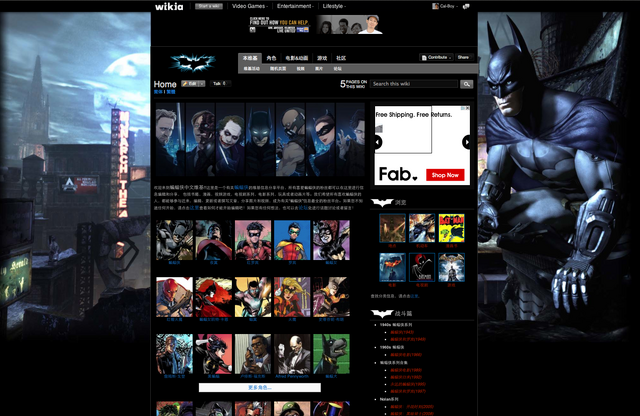Open the Gotham city sidebar thumbnail
The image size is (640, 416).
pos(392,228)
